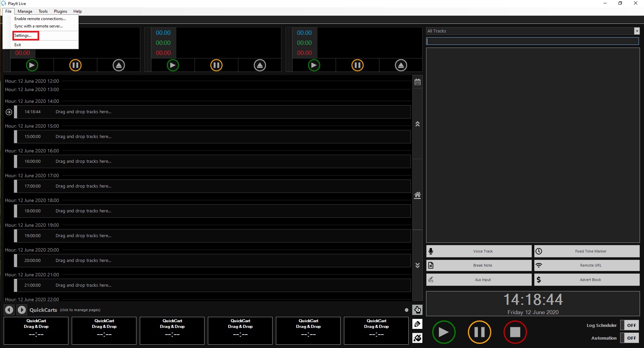Screen dimensions: 644x348
Task: Go to the previous QuickCarts page
Action: [x=9, y=310]
